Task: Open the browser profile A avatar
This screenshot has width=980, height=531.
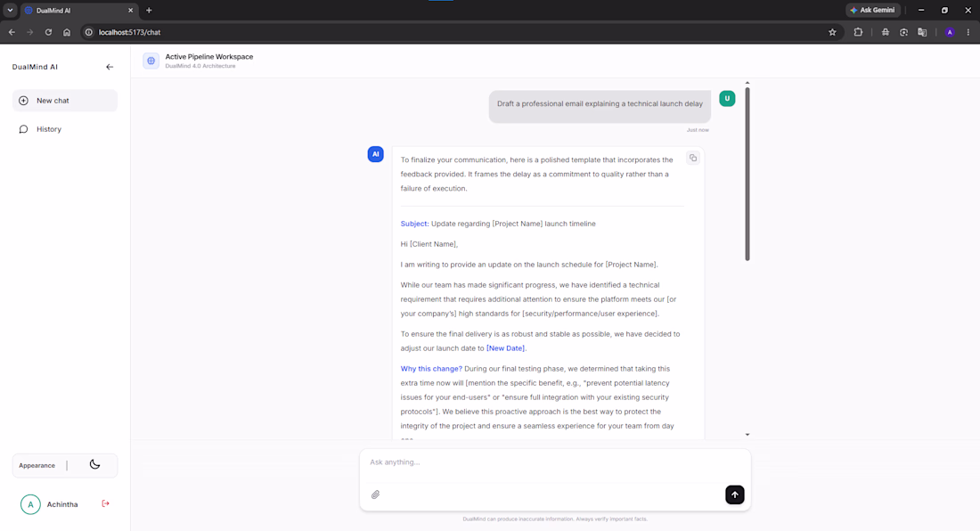Action: 950,32
